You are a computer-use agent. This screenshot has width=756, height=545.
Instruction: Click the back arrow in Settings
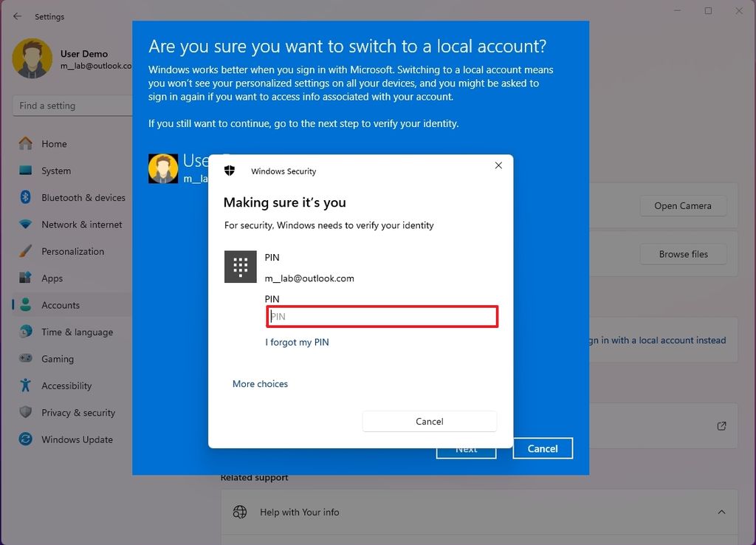click(16, 16)
